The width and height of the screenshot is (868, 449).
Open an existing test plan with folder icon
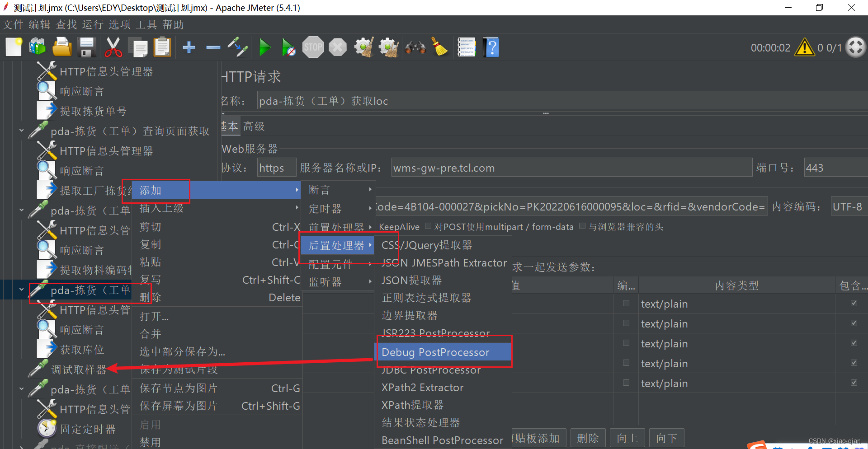61,47
